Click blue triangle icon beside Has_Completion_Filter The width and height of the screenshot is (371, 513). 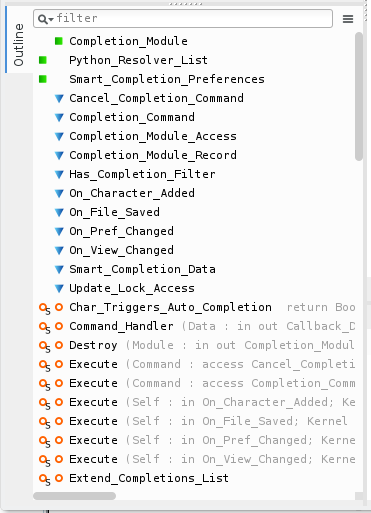[x=59, y=174]
